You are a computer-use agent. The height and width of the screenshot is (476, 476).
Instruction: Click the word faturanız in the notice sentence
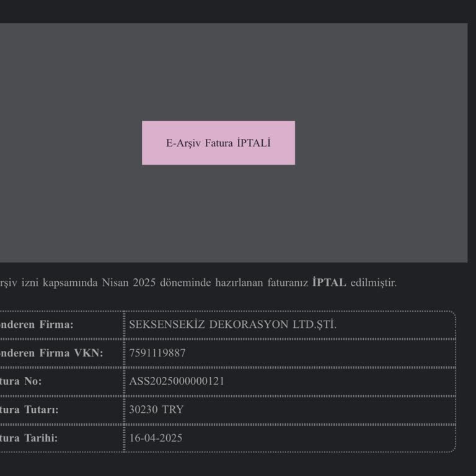click(286, 283)
